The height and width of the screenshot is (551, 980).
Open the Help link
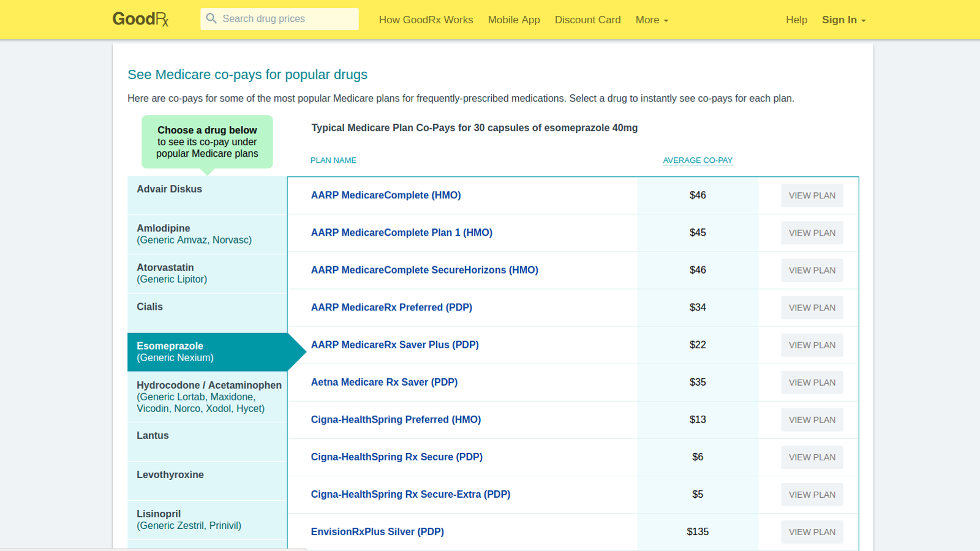[796, 20]
